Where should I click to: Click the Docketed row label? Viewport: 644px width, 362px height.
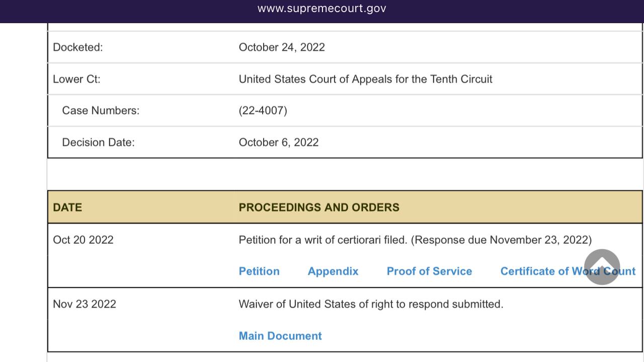point(78,47)
